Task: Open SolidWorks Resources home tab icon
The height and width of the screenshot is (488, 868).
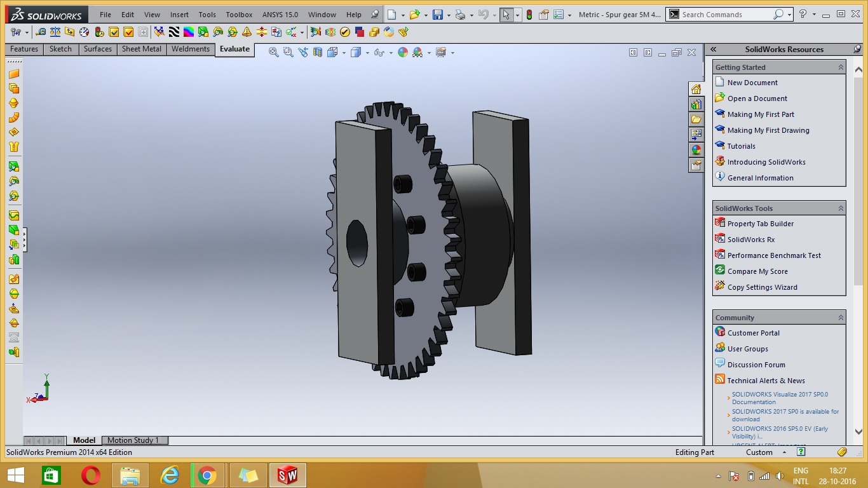Action: pos(696,89)
